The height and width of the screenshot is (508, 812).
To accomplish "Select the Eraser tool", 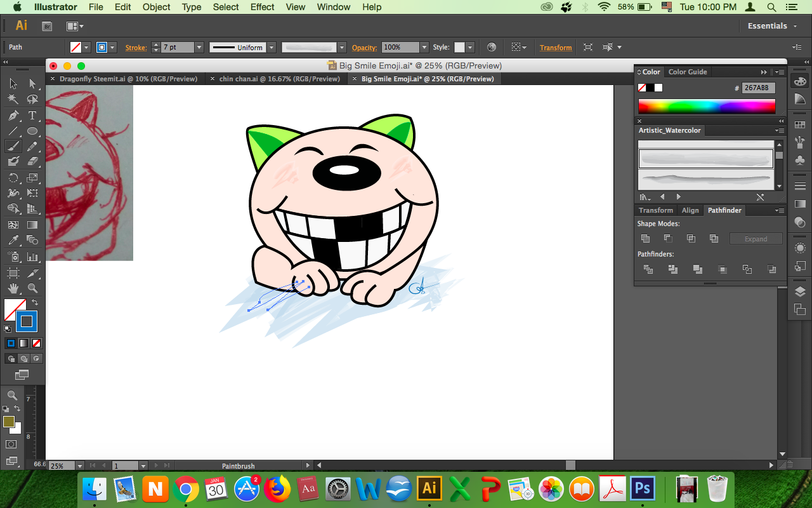I will [32, 161].
